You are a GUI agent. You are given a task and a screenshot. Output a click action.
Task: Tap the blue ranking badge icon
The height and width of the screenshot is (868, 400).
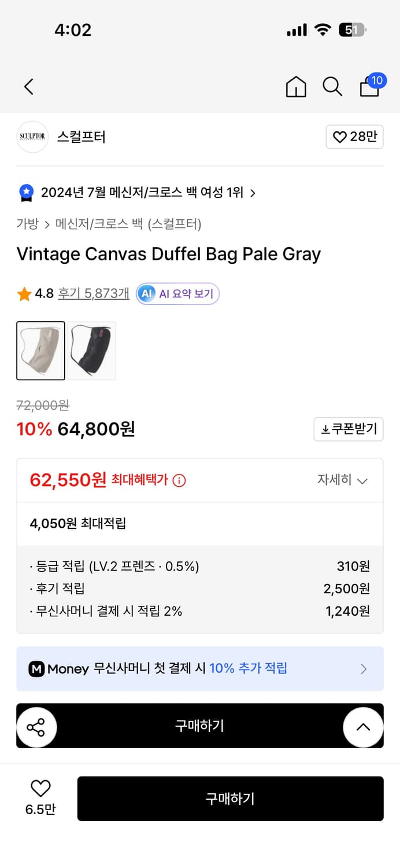point(25,192)
